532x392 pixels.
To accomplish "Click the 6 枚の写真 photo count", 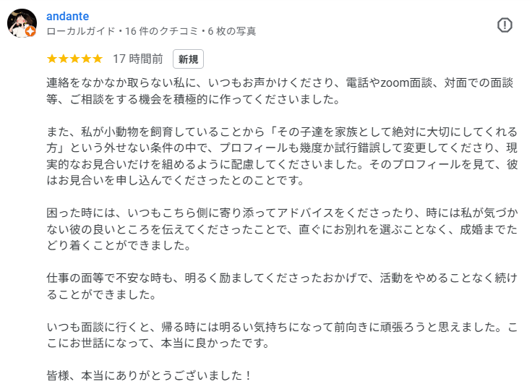I will coord(232,31).
